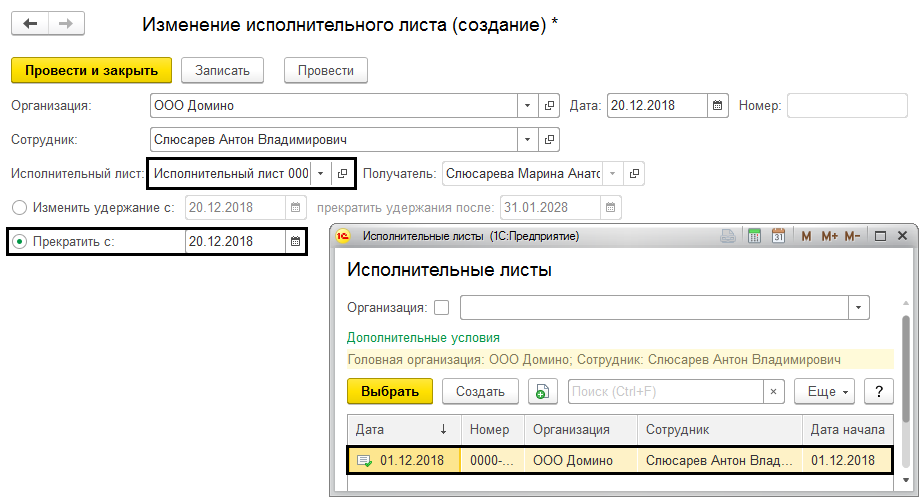Select the Прекратить с radio button
This screenshot has width=919, height=497.
point(18,241)
